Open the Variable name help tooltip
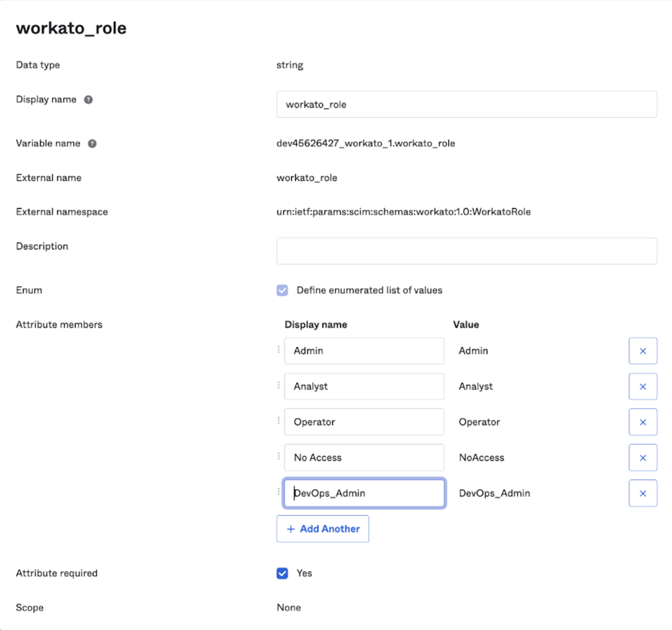The image size is (672, 630). tap(91, 144)
